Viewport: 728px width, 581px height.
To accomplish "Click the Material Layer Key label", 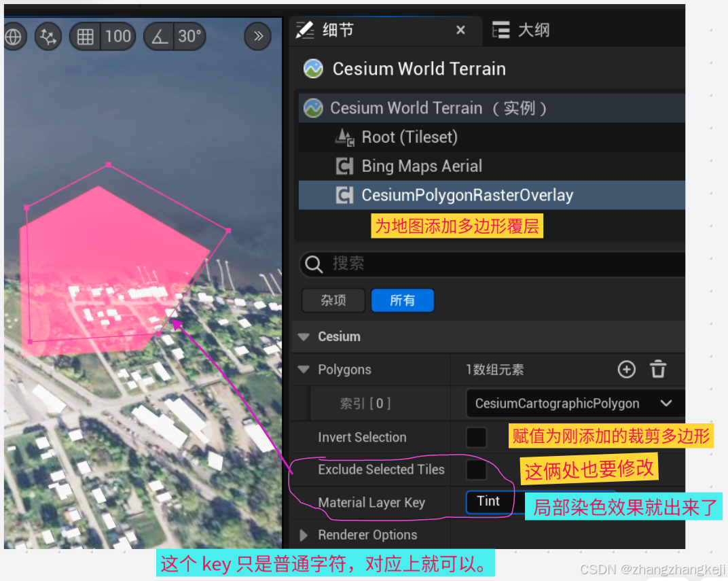I will point(371,502).
